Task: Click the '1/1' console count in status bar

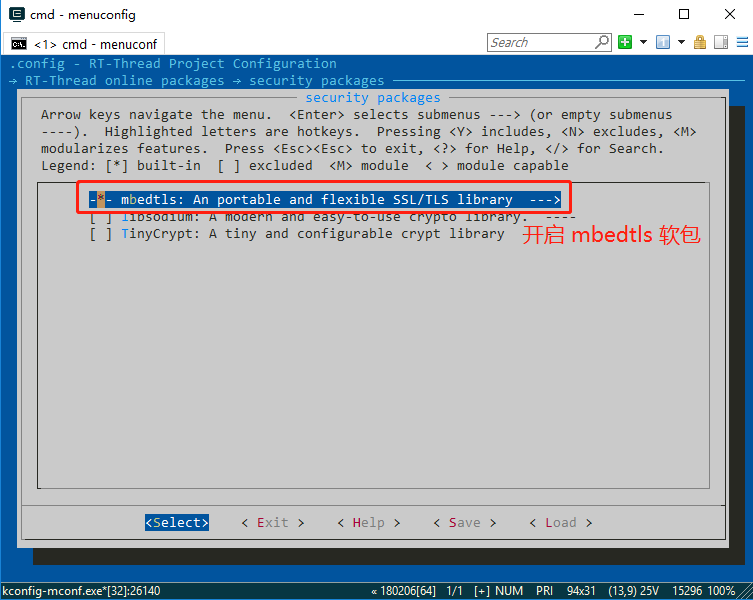Action: (x=454, y=591)
